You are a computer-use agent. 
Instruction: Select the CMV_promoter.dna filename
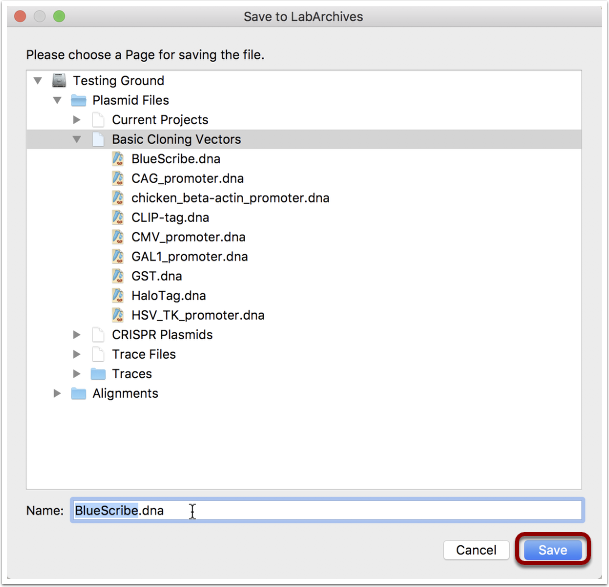(188, 237)
